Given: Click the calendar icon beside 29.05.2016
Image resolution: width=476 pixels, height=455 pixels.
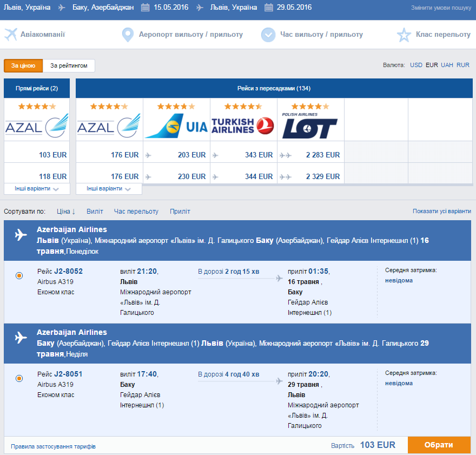Looking at the screenshot, I should (x=268, y=7).
